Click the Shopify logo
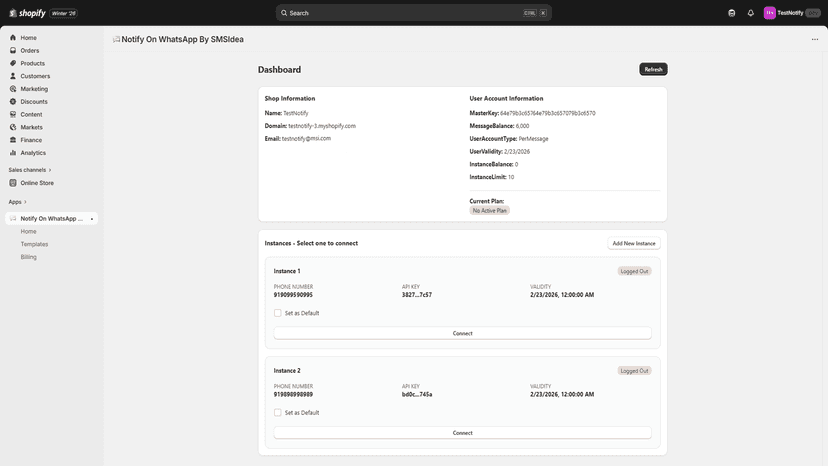828x466 pixels. [27, 13]
